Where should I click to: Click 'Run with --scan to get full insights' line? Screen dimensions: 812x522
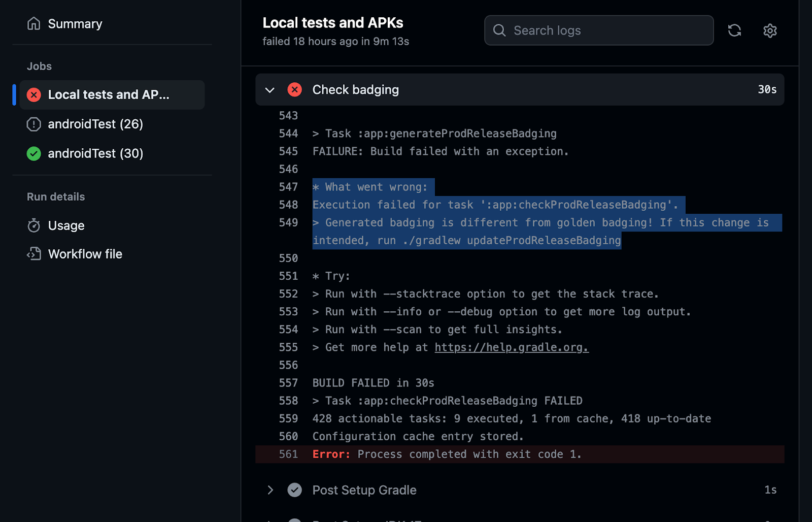pyautogui.click(x=437, y=330)
